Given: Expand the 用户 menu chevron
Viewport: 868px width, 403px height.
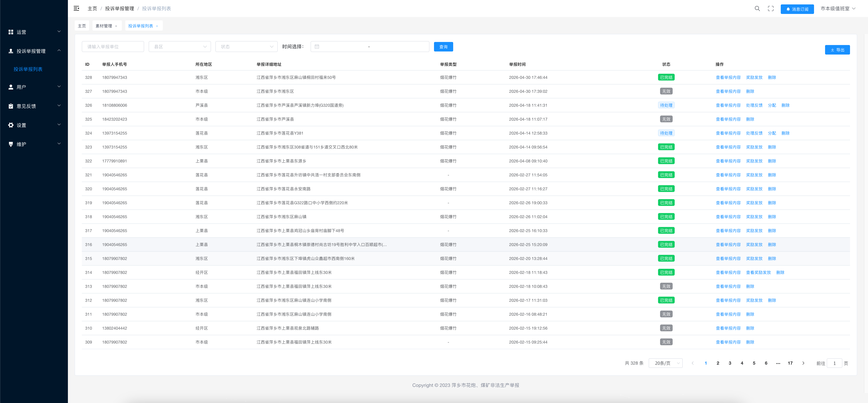Looking at the screenshot, I should [x=59, y=87].
